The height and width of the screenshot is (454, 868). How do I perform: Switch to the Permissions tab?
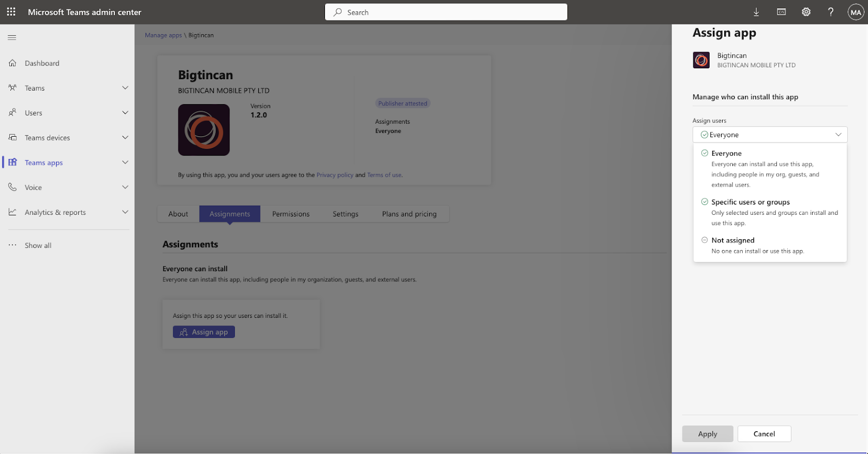pyautogui.click(x=291, y=214)
